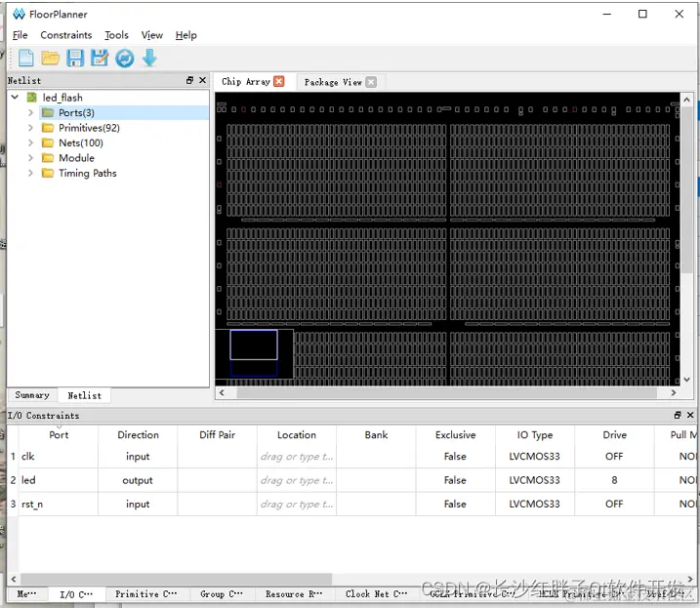Click the Save toolbar icon
The image size is (700, 608).
75,58
